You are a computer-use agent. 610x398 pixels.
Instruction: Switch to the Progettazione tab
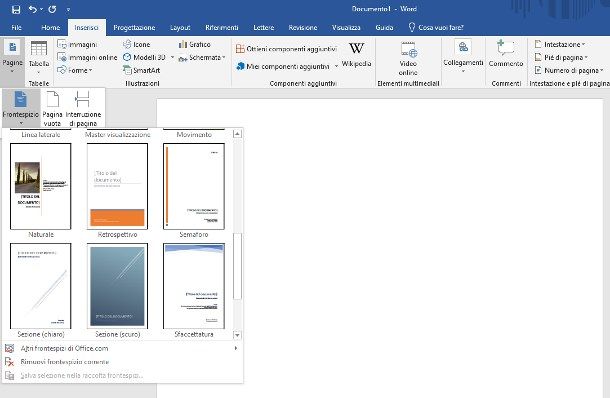click(x=134, y=28)
